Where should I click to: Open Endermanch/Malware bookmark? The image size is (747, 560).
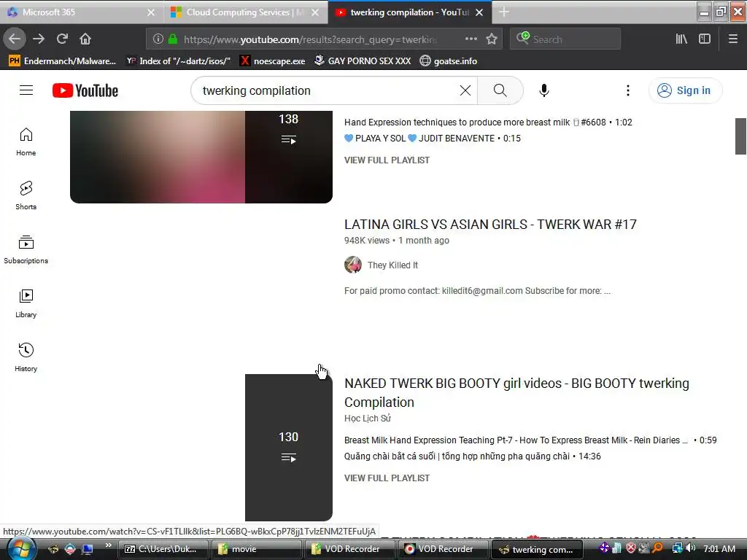point(63,61)
